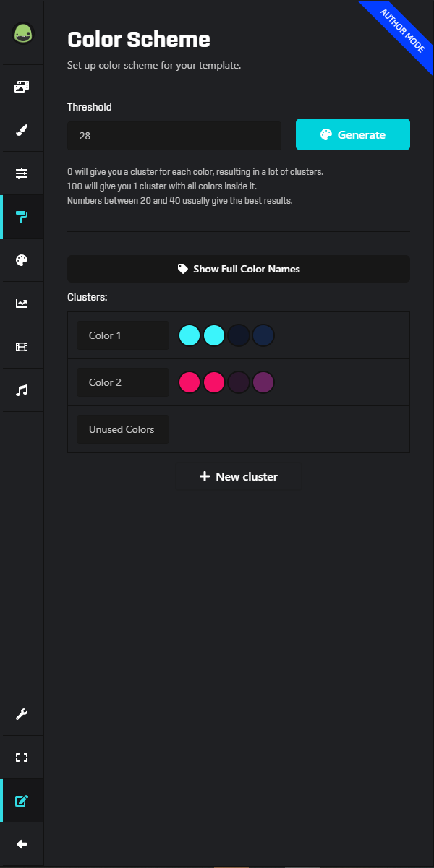Open the film strip sidebar icon
Screen dimensions: 434x868
[x=22, y=347]
